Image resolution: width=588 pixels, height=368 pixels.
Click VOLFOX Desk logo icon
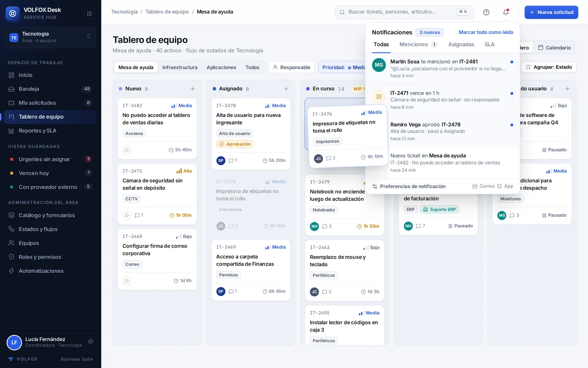[13, 14]
